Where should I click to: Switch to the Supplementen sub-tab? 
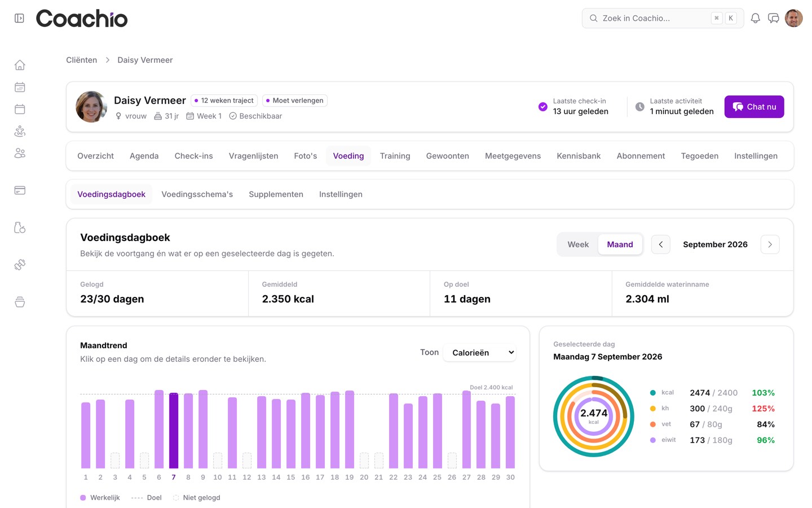coord(276,194)
